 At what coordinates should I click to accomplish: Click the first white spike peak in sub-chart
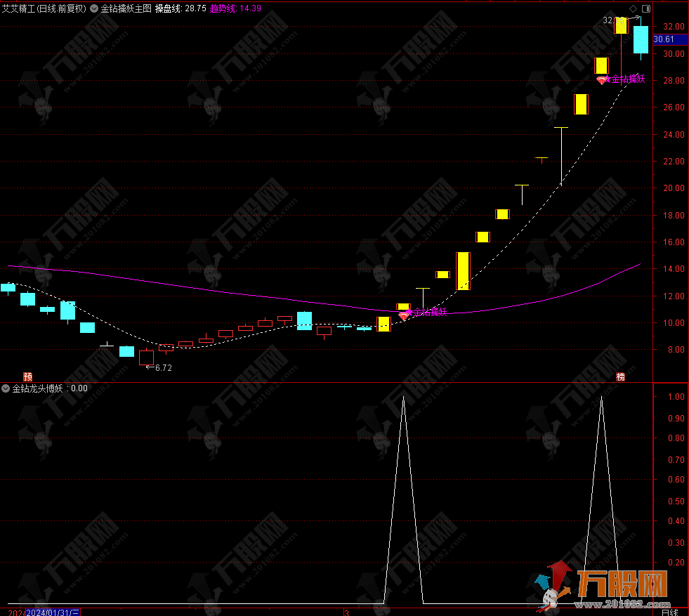click(x=403, y=397)
